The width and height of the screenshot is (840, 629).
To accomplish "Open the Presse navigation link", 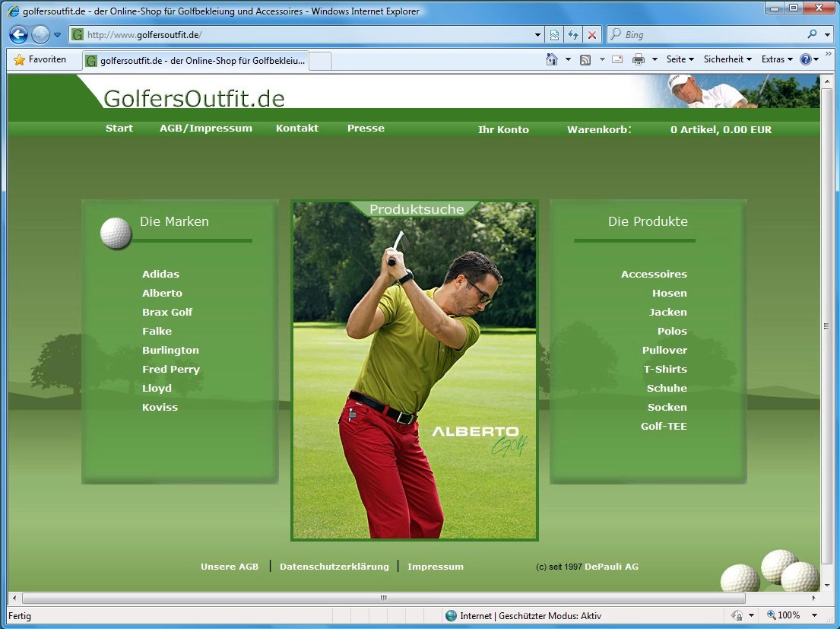I will (x=366, y=128).
